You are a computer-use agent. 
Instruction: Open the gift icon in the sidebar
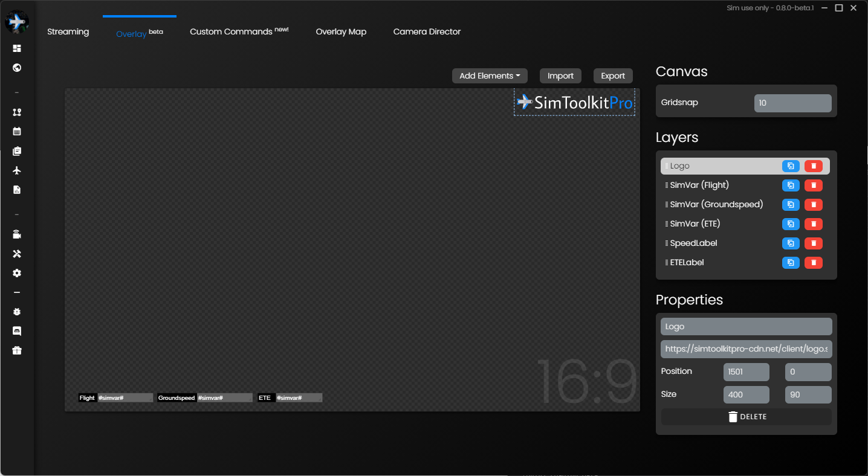pyautogui.click(x=17, y=350)
